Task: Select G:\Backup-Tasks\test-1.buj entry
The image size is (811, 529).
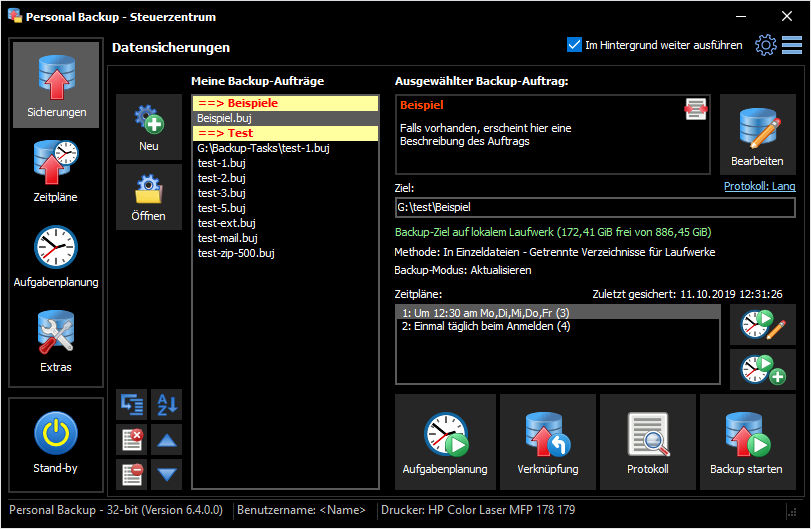Action: [x=286, y=148]
